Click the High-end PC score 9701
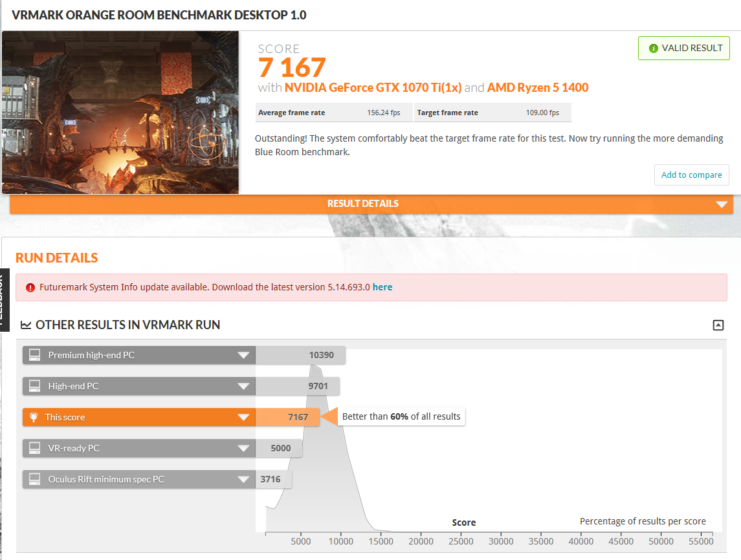The image size is (741, 560). (x=318, y=386)
